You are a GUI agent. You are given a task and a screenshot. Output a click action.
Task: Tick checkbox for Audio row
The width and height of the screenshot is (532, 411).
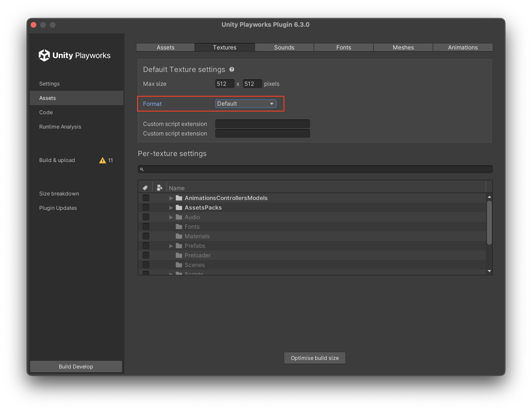click(146, 217)
